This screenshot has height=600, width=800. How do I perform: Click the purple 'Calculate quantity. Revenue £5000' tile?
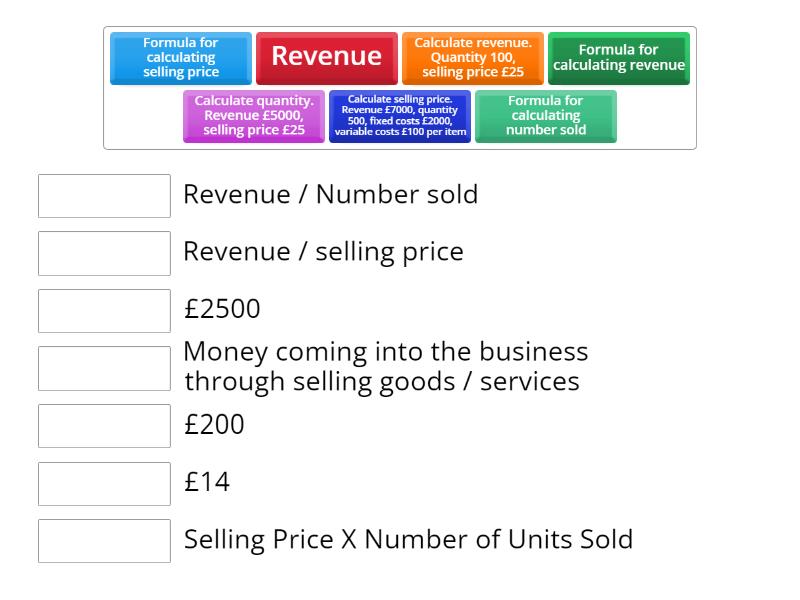pyautogui.click(x=254, y=116)
